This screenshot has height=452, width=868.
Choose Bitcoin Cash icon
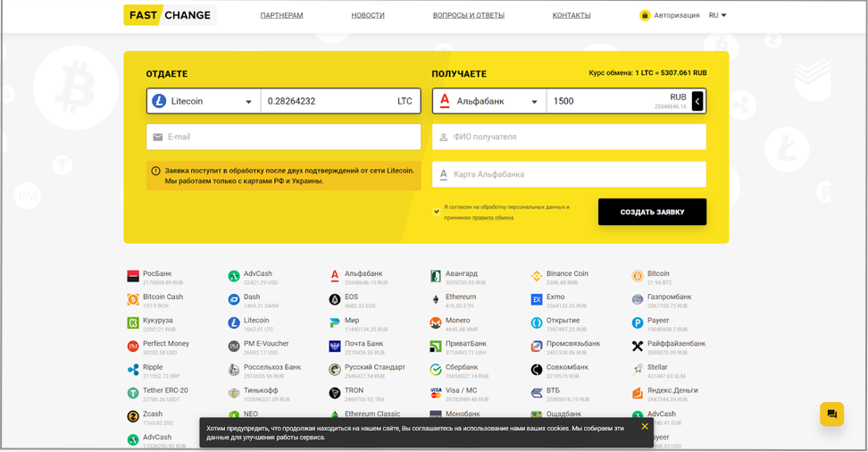pyautogui.click(x=133, y=299)
